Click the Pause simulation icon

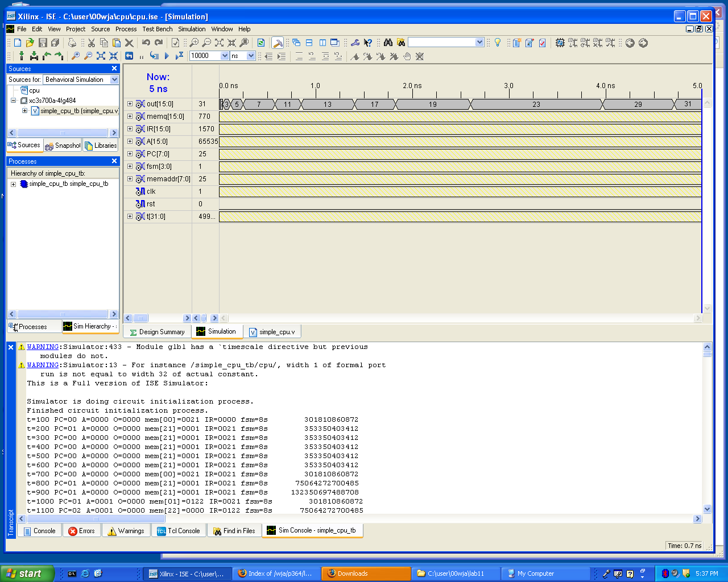tap(142, 56)
